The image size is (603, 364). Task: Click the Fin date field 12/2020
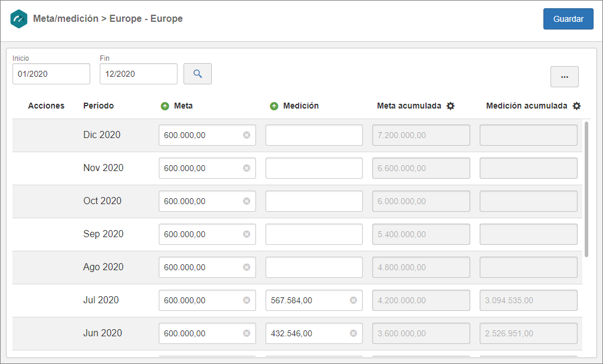click(x=139, y=74)
